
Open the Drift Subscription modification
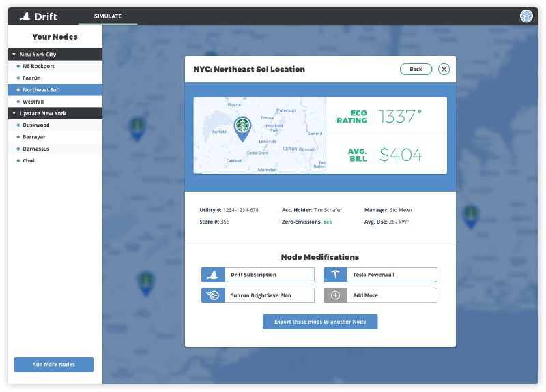(258, 275)
